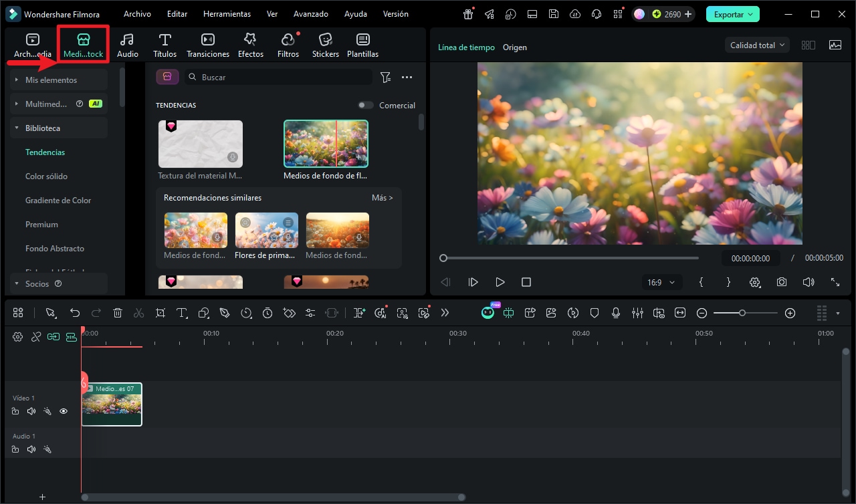The width and height of the screenshot is (856, 504).
Task: Toggle the timeline magnetic snap icon
Action: (71, 337)
